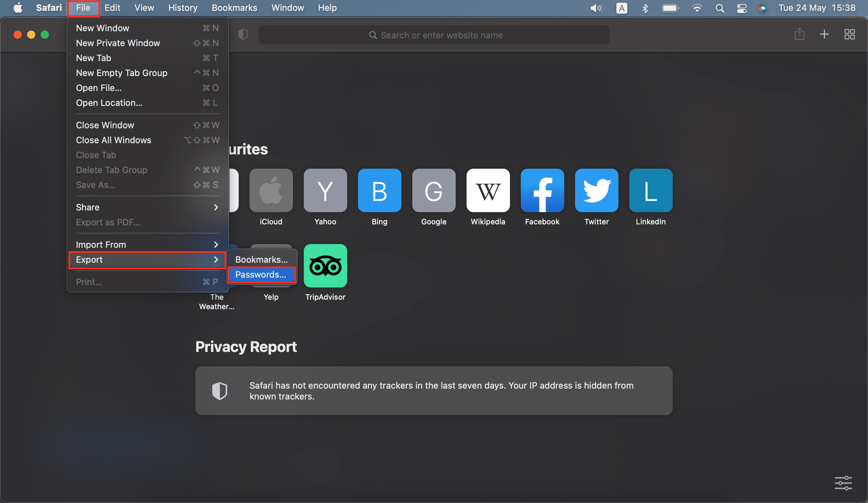
Task: Click the File menu item
Action: [82, 7]
